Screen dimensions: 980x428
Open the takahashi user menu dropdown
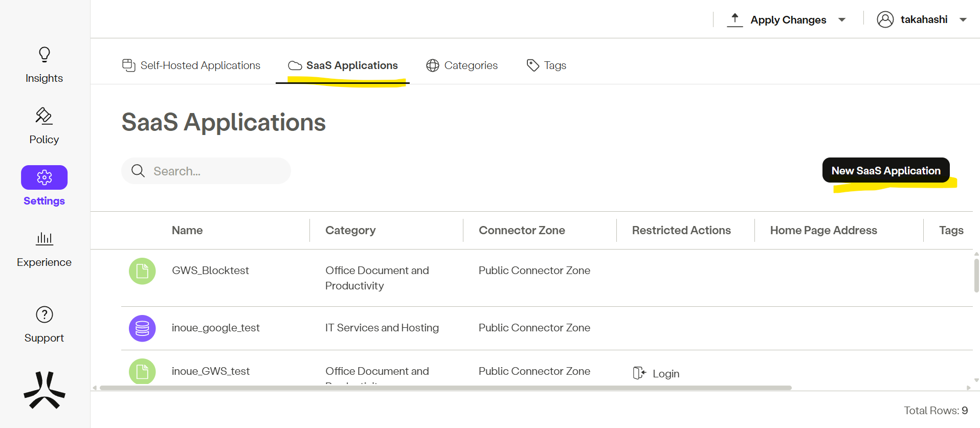click(x=963, y=20)
